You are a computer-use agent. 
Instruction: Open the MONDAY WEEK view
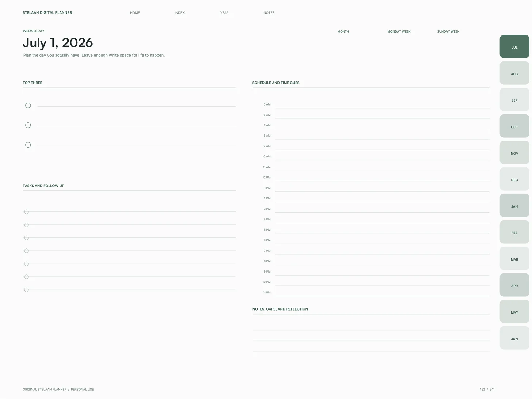pos(399,31)
